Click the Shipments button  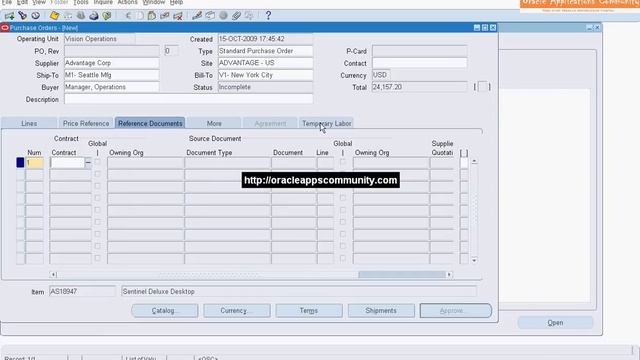click(x=381, y=311)
